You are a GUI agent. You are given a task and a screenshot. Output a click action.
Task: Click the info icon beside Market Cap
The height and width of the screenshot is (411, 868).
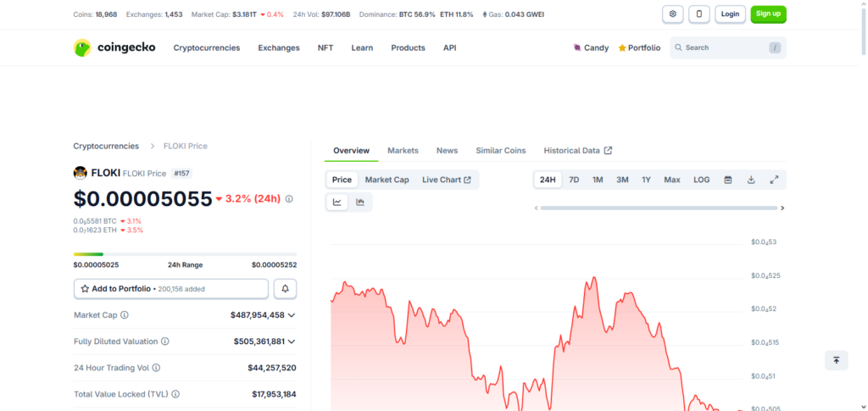coord(125,315)
